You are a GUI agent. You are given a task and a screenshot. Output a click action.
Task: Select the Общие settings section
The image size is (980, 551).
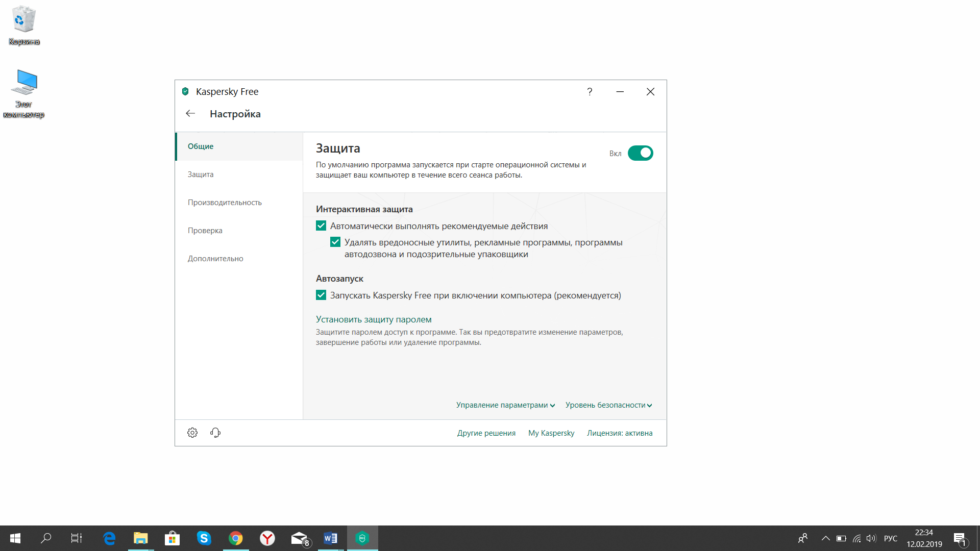[239, 146]
